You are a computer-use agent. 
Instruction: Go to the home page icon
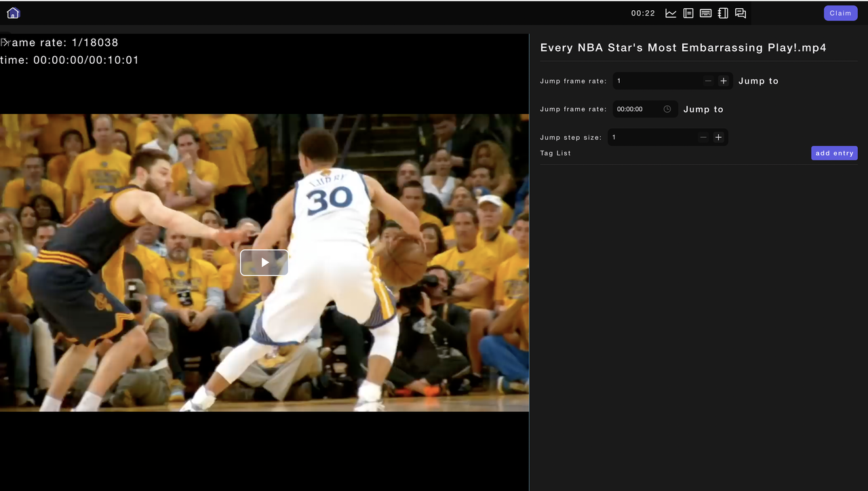coord(13,13)
